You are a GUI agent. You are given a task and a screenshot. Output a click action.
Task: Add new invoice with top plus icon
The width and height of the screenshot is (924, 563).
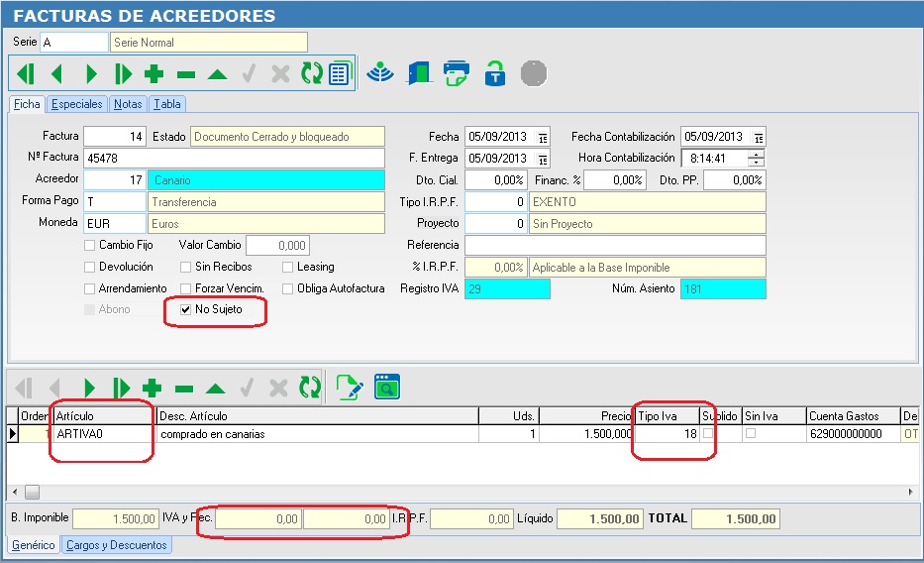pos(154,74)
